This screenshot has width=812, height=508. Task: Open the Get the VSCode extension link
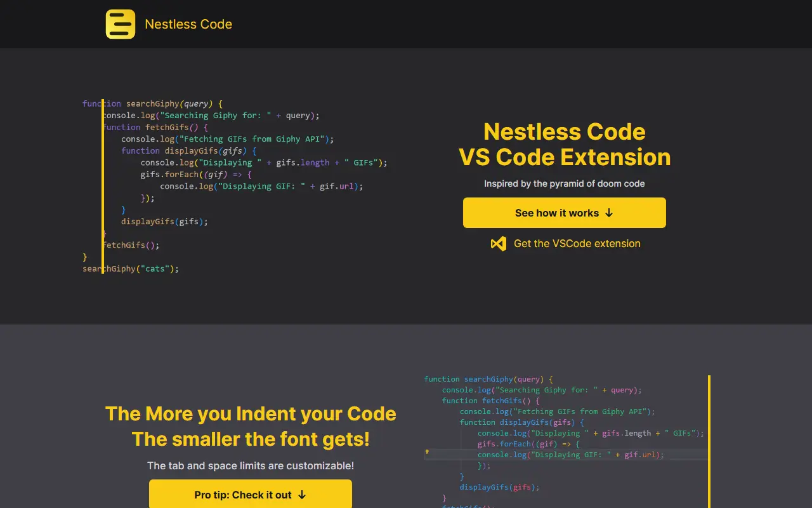click(577, 243)
